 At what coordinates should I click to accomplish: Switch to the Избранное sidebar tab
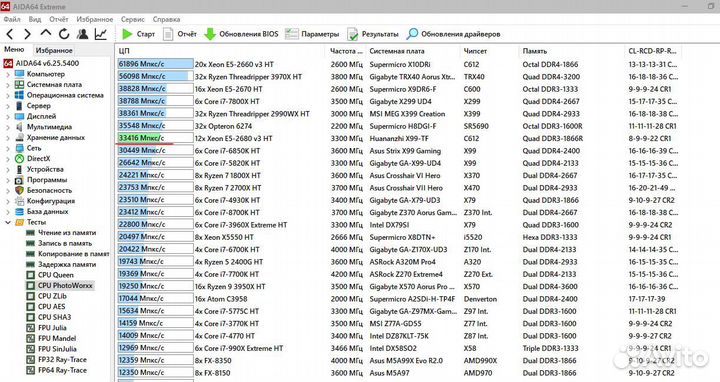54,50
